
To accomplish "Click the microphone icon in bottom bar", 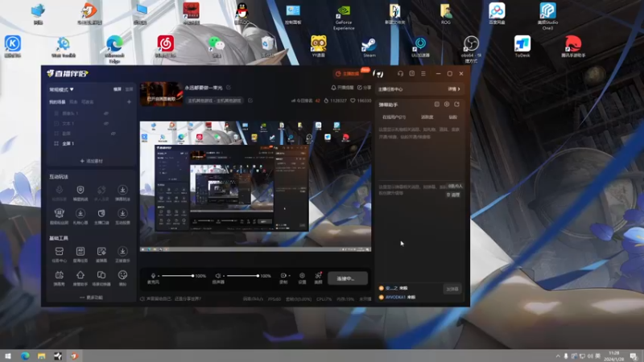I will (x=153, y=276).
